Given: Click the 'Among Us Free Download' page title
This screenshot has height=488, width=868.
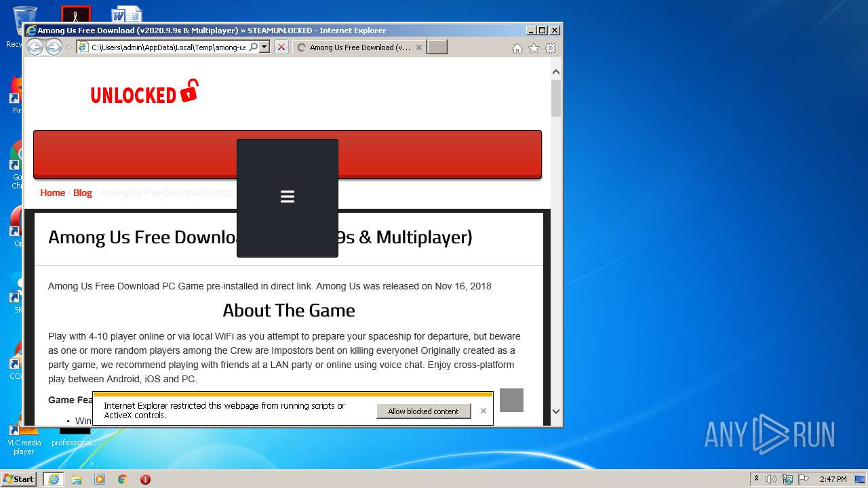Looking at the screenshot, I should coord(260,237).
